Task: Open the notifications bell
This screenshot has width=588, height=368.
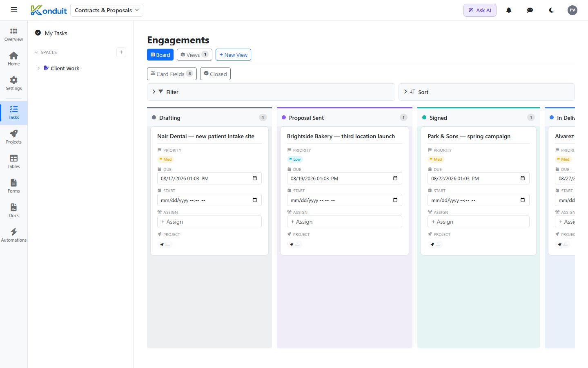Action: [509, 10]
